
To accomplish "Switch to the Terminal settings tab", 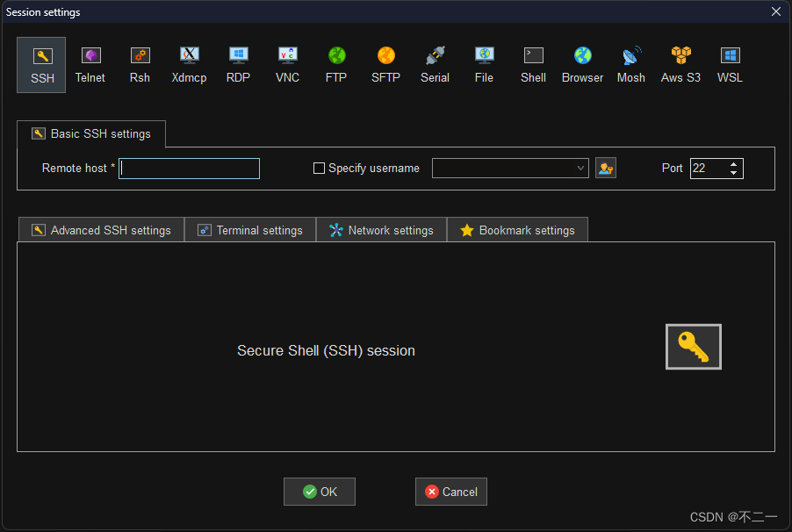I will 250,229.
